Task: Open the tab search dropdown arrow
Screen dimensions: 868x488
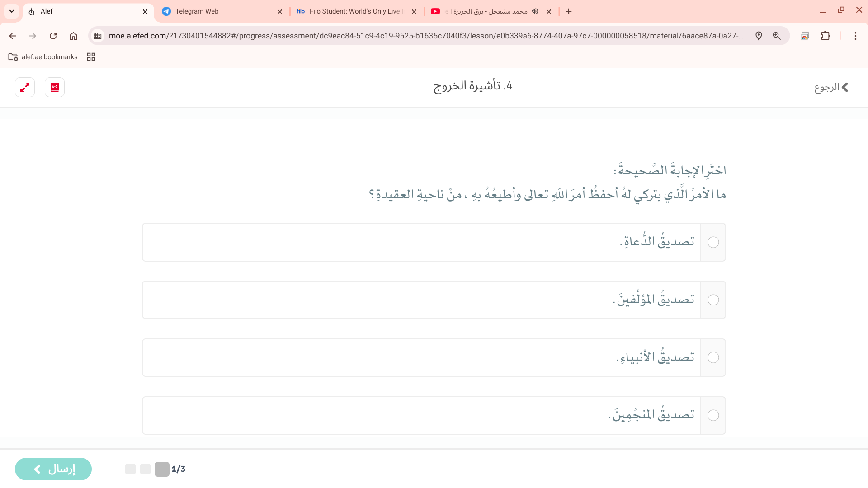Action: (12, 11)
